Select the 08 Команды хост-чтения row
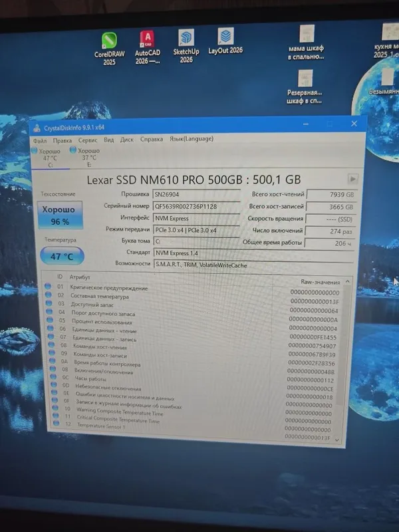 [x=194, y=348]
